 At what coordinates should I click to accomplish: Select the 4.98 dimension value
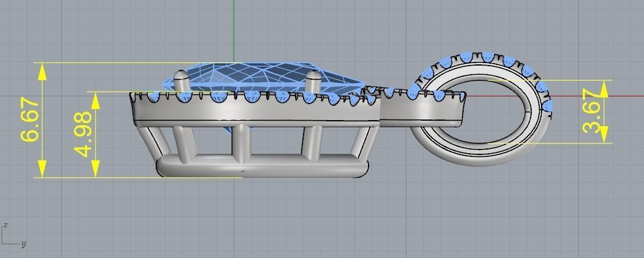tap(83, 134)
